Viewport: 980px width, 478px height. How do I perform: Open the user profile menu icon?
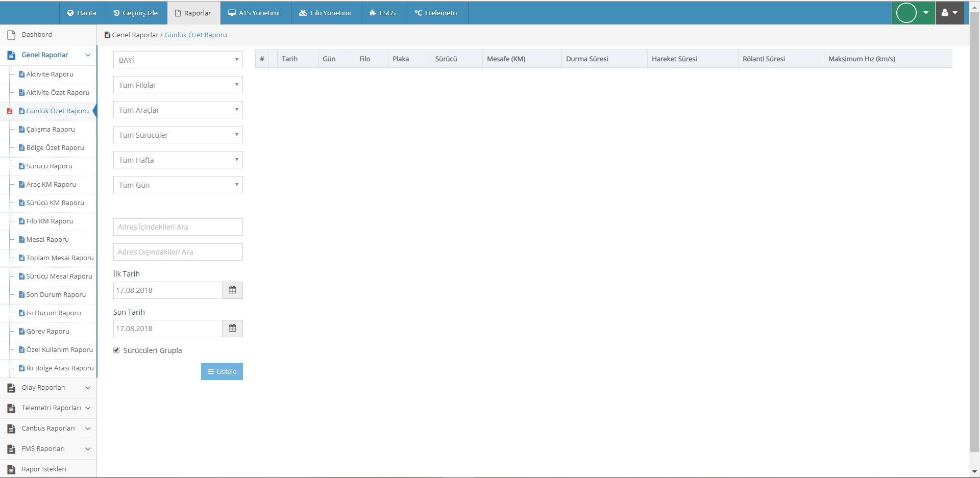pyautogui.click(x=949, y=13)
